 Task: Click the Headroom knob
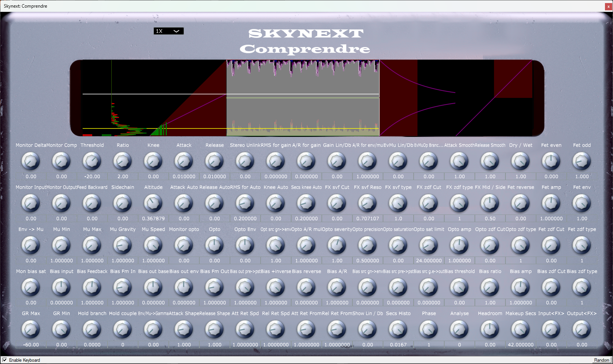click(490, 329)
